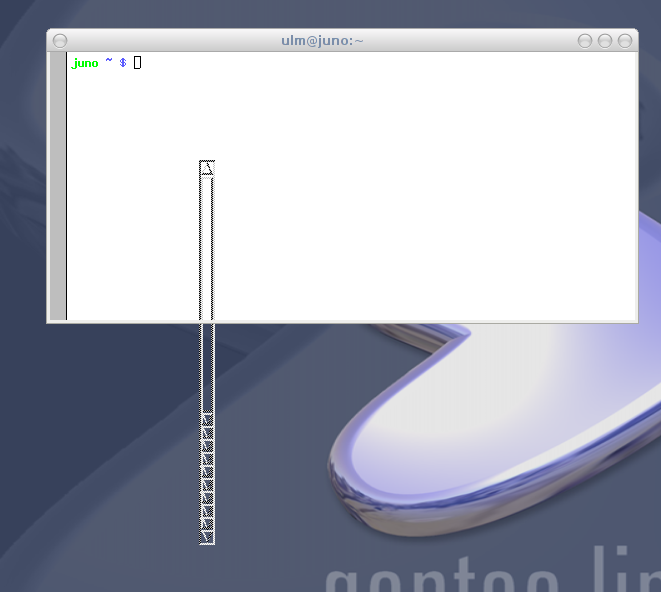The image size is (661, 592).
Task: Click empty desktop below the terminal's left side
Action: pyautogui.click(x=100, y=450)
